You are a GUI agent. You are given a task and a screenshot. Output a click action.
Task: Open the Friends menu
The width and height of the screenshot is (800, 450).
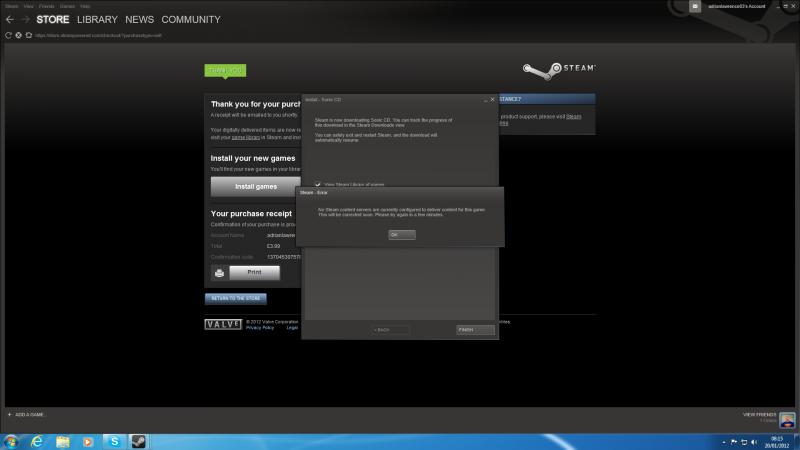click(x=46, y=6)
